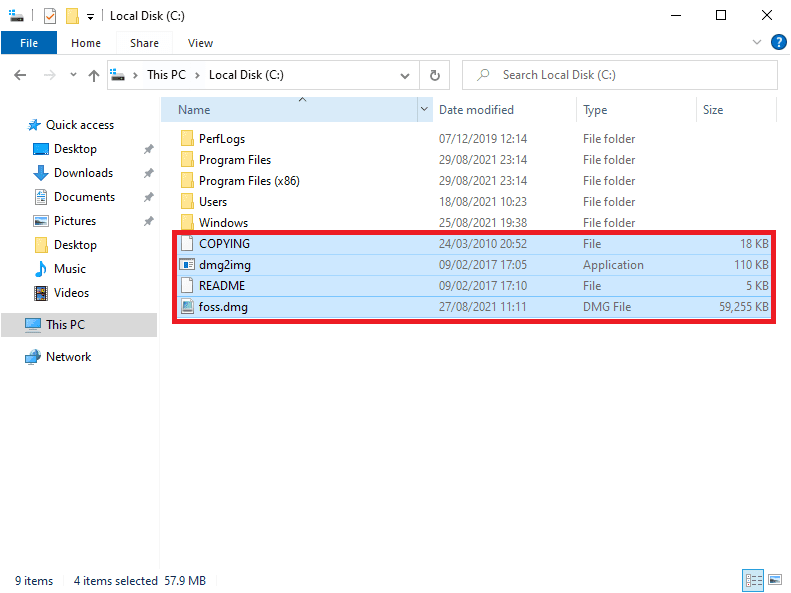Click the pin icon next to Documents

click(148, 197)
